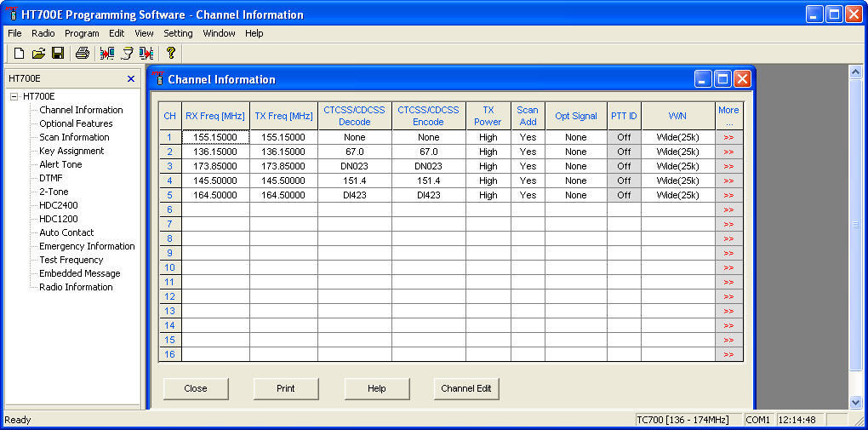Image resolution: width=868 pixels, height=430 pixels.
Task: Select Optional Features in the tree
Action: point(76,123)
